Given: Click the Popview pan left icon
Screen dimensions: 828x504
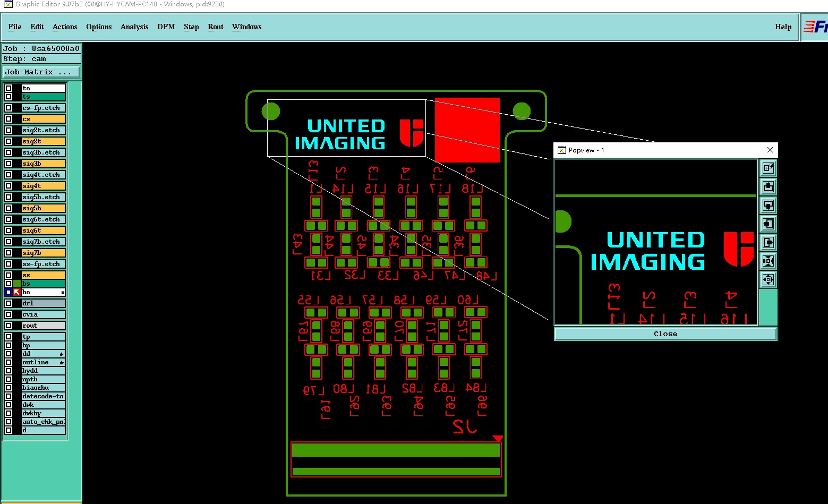Looking at the screenshot, I should coord(768,224).
